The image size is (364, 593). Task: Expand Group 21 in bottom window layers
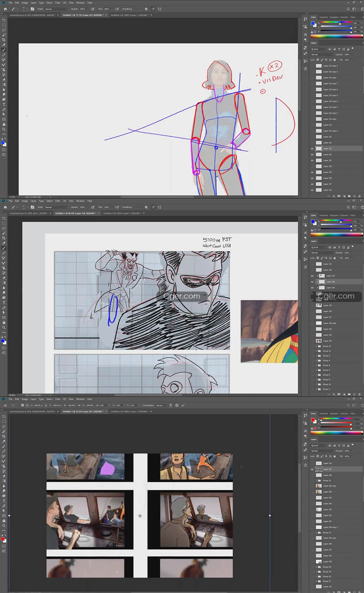pyautogui.click(x=316, y=533)
